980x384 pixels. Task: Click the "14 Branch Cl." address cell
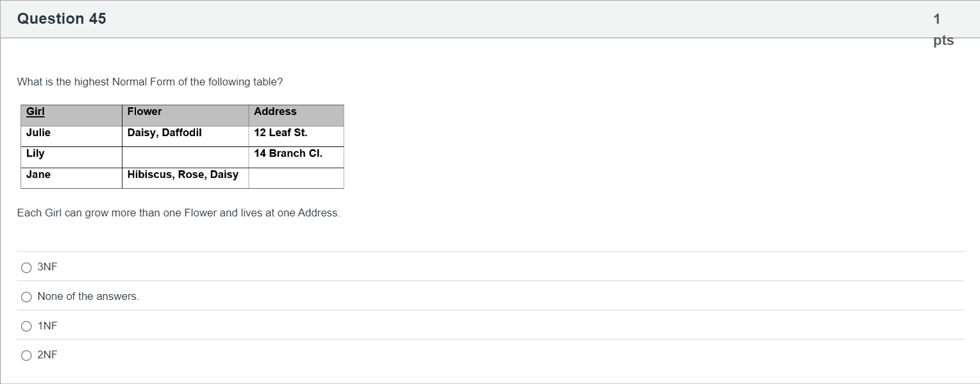[288, 153]
